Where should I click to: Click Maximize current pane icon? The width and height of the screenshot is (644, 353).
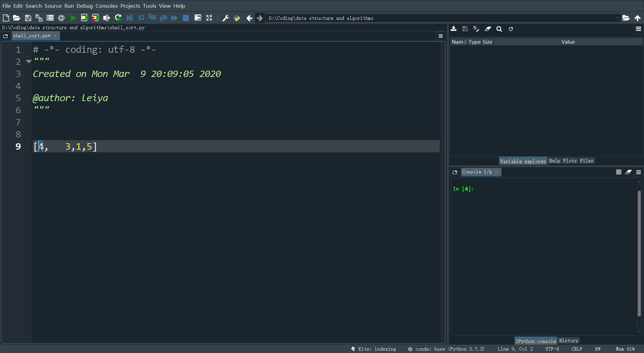click(x=209, y=18)
